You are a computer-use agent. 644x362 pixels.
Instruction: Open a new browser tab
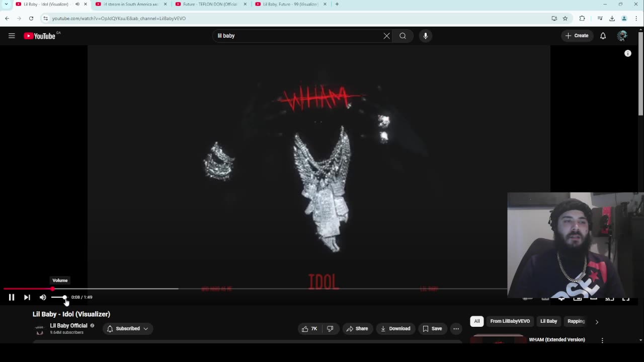click(x=337, y=4)
